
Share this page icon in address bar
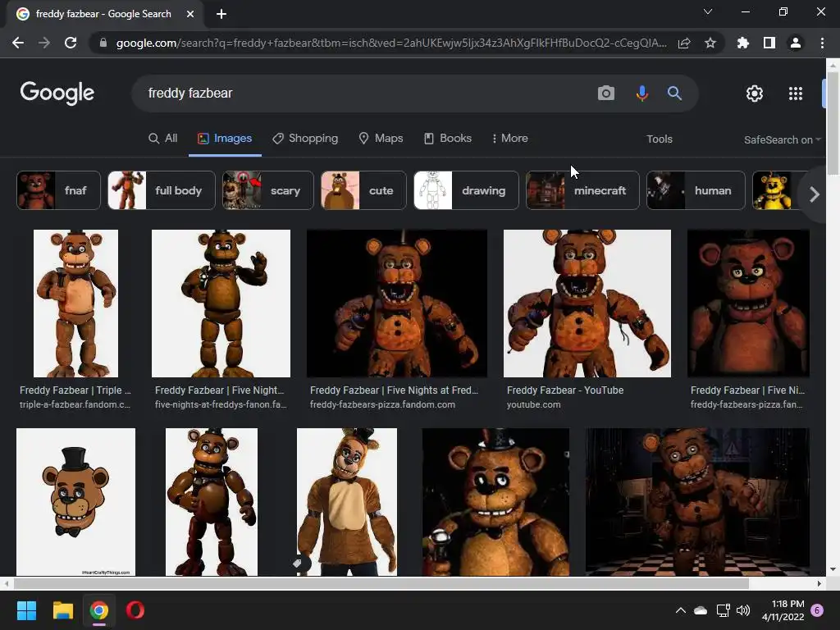[x=684, y=43]
